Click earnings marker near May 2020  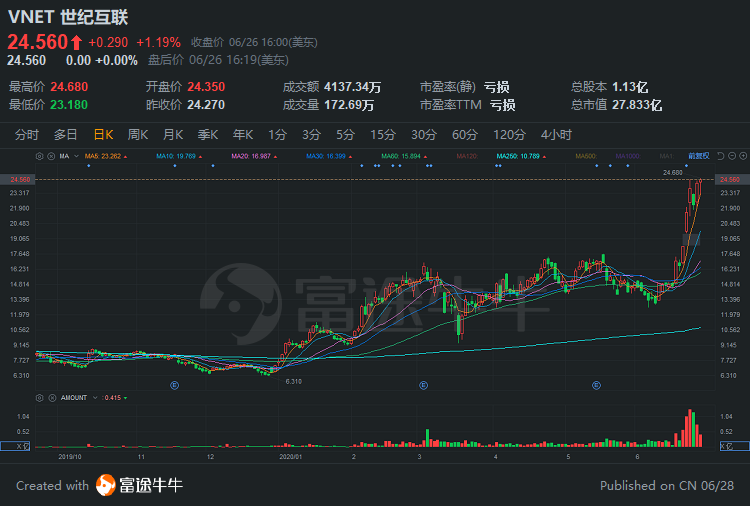(596, 385)
